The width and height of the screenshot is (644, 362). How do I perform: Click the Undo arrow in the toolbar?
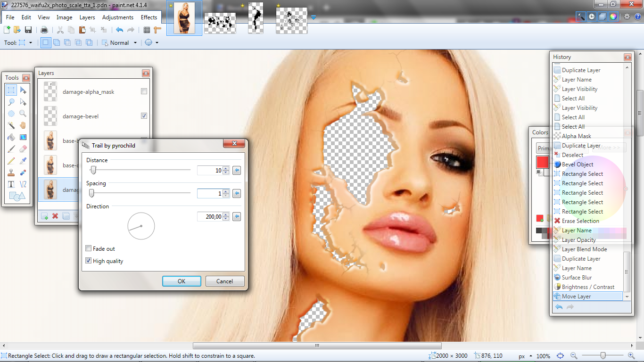(119, 30)
